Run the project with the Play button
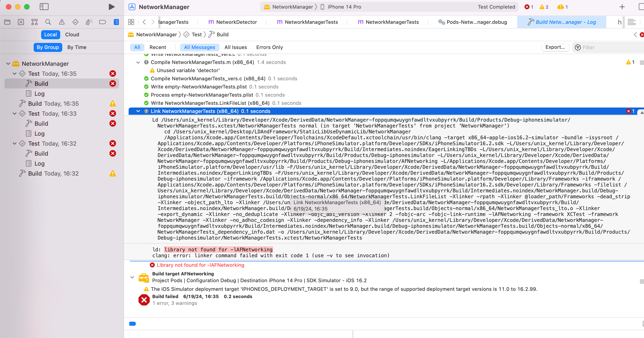This screenshot has width=644, height=338. point(112,7)
